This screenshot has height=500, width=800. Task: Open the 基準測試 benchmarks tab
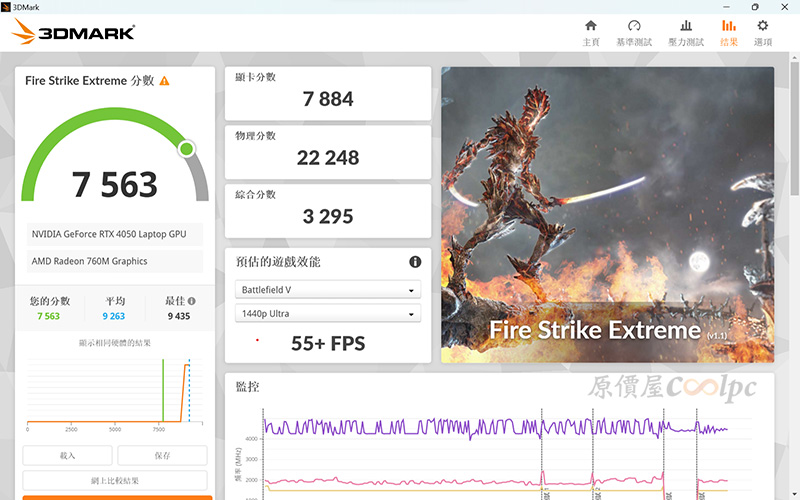tap(634, 33)
